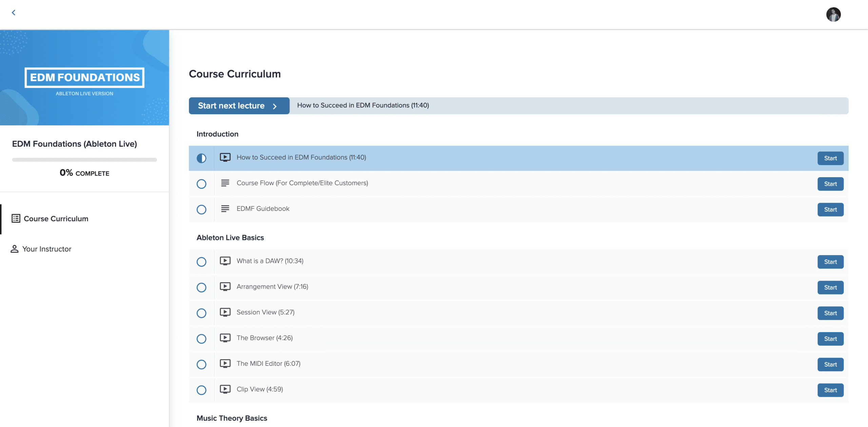Toggle half-filled progress circle for How to Succeed

click(x=201, y=158)
